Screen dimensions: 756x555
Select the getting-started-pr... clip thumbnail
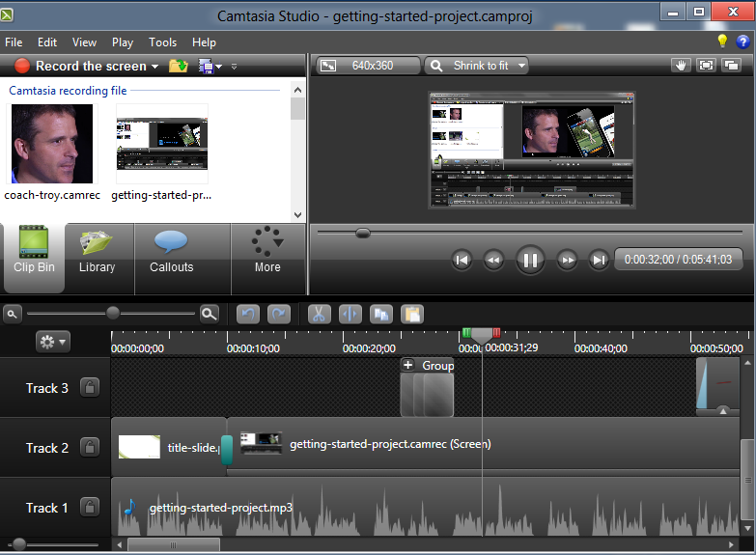click(x=162, y=144)
